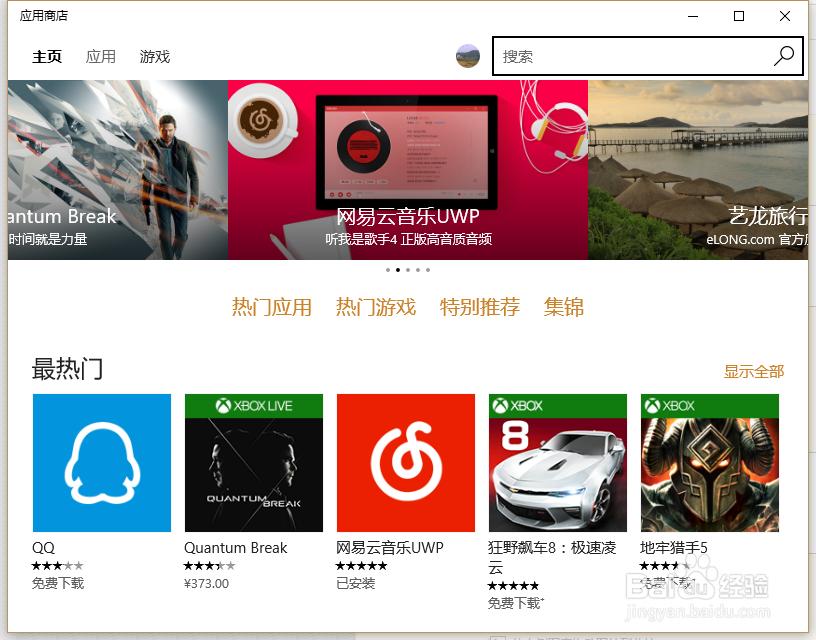Click 免费下载 under 狂野飙车8
The image size is (816, 640).
pos(516,603)
